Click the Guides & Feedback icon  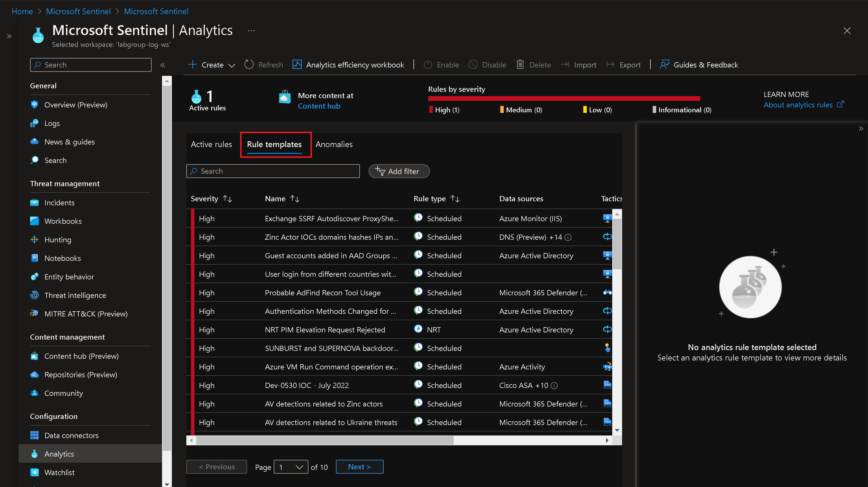(664, 64)
